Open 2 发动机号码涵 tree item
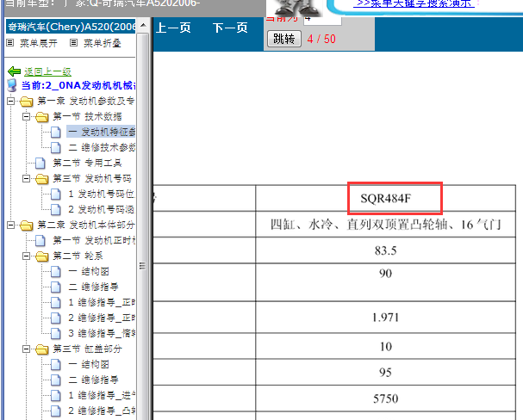 101,209
